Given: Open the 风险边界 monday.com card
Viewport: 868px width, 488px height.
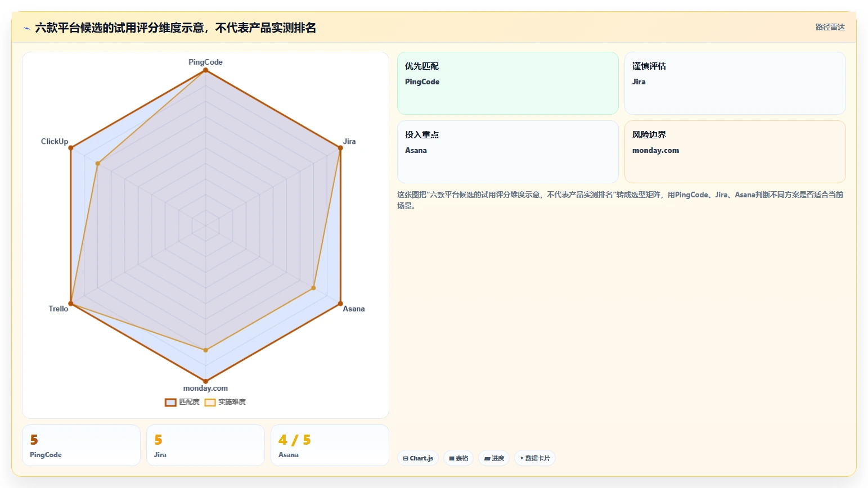Looking at the screenshot, I should (735, 152).
